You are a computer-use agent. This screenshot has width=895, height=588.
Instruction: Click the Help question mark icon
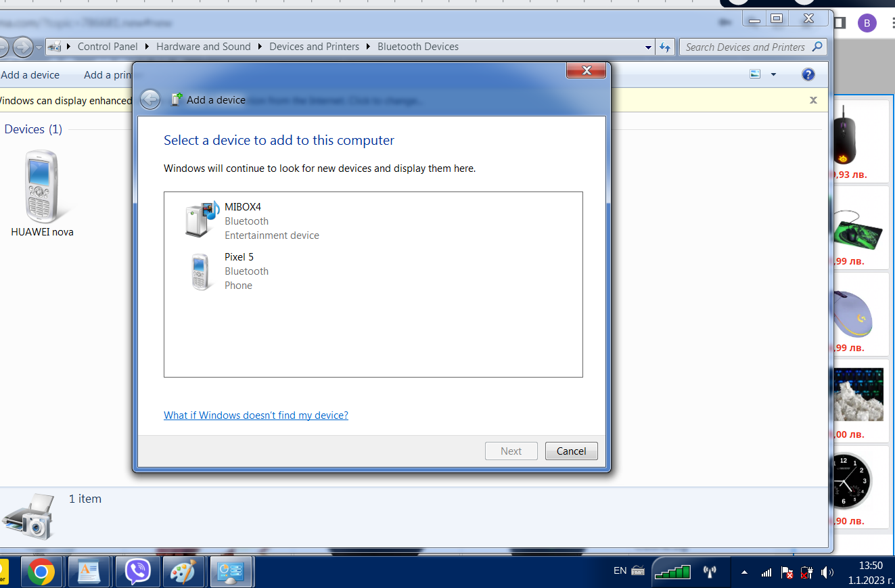pyautogui.click(x=807, y=74)
